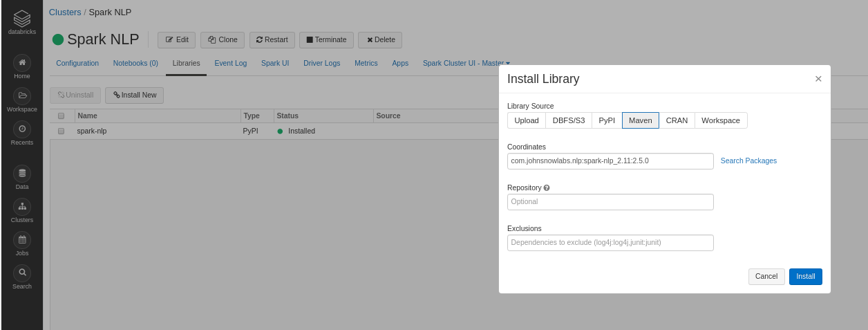This screenshot has width=868, height=330.
Task: Click the Coordinates input field
Action: (x=610, y=161)
